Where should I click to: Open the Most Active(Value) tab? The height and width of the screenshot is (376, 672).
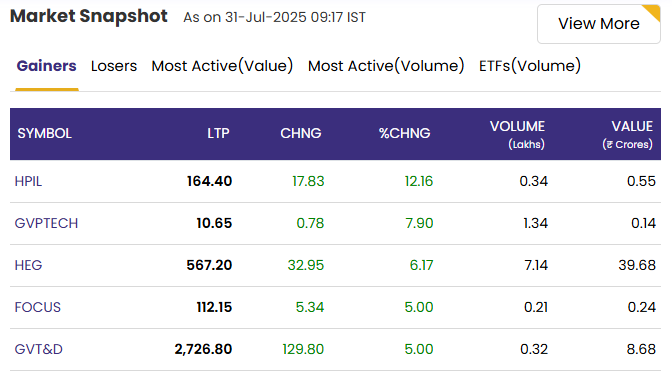click(x=222, y=66)
